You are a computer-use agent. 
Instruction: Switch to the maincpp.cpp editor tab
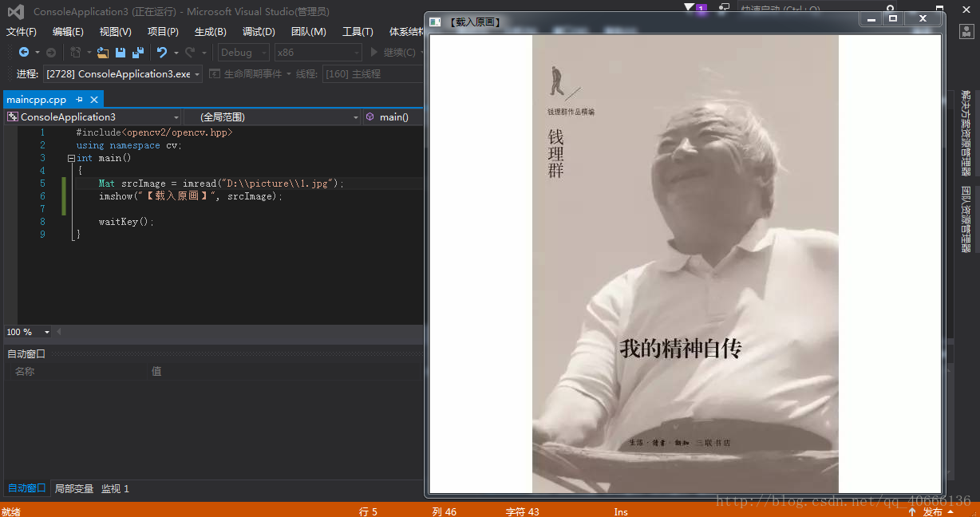pos(37,100)
